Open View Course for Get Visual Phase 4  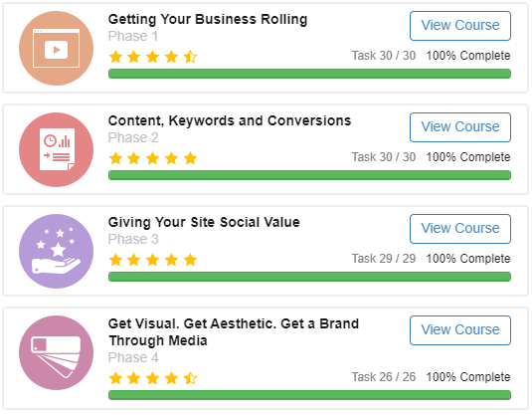point(460,330)
